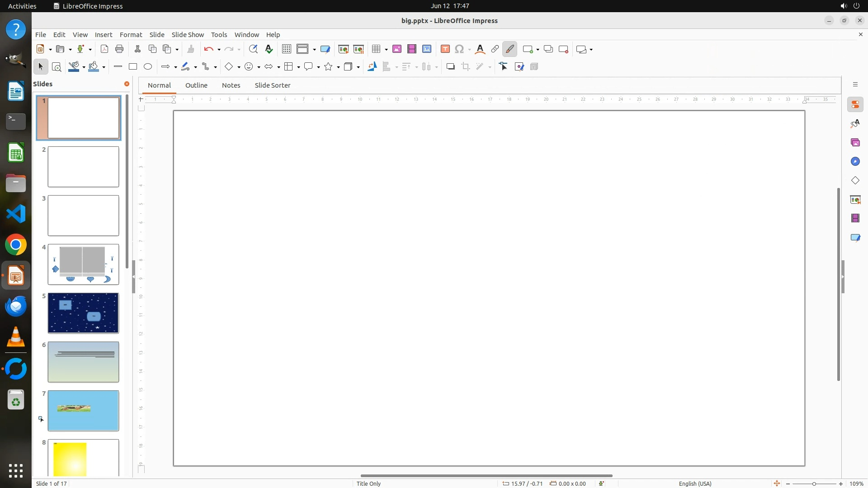Click the Insert Text Box icon
Viewport: 868px width, 488px height.
pos(445,49)
